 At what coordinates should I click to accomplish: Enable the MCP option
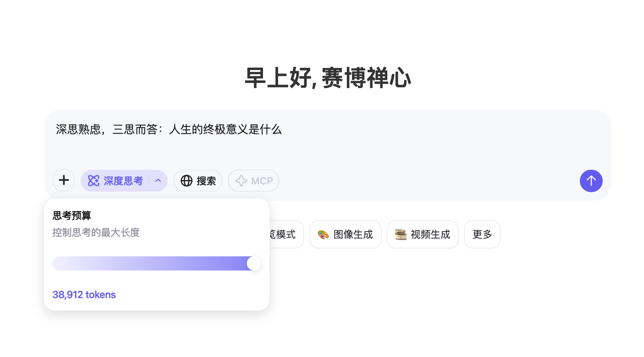pyautogui.click(x=254, y=181)
